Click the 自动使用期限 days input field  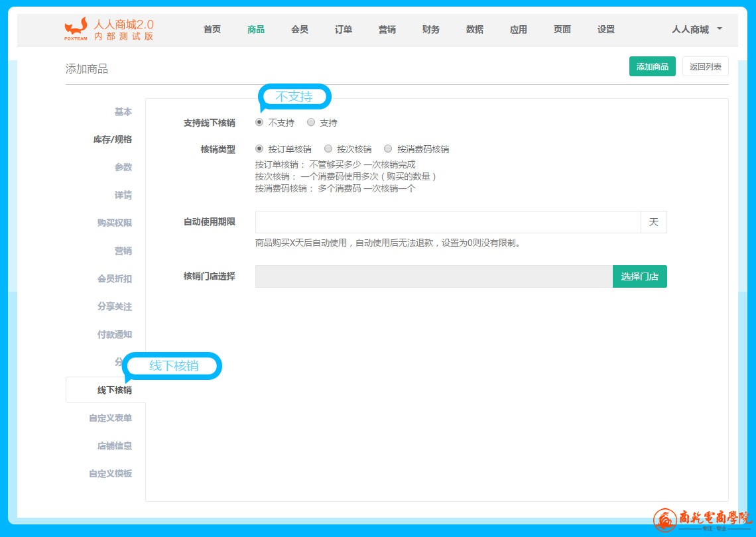(448, 222)
